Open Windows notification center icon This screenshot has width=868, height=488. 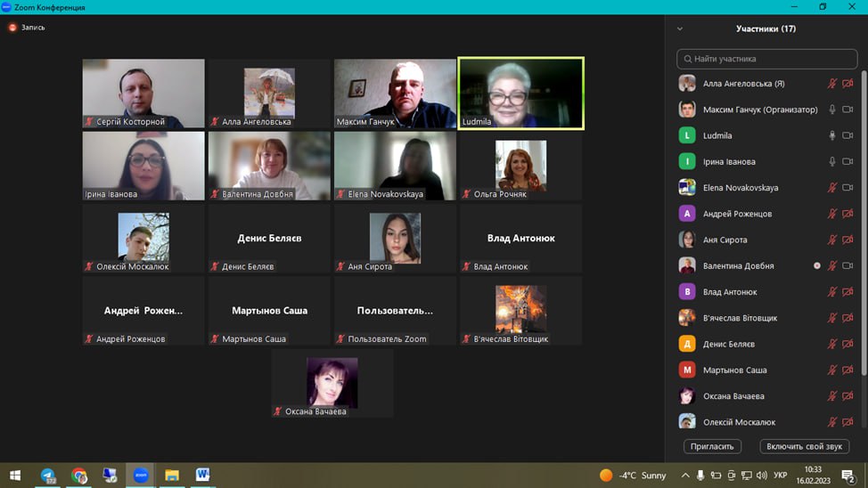848,476
